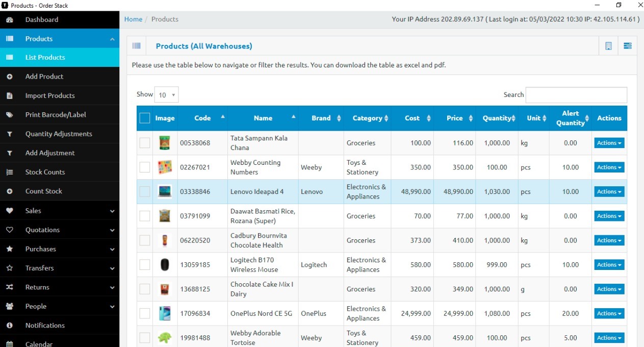The height and width of the screenshot is (347, 644).
Task: Sort table by Category column header
Action: tap(368, 118)
